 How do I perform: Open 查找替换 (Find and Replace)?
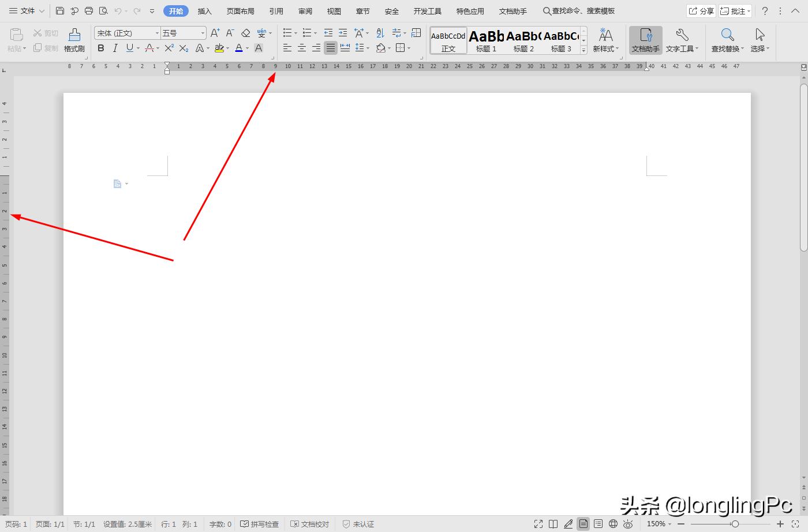(727, 40)
